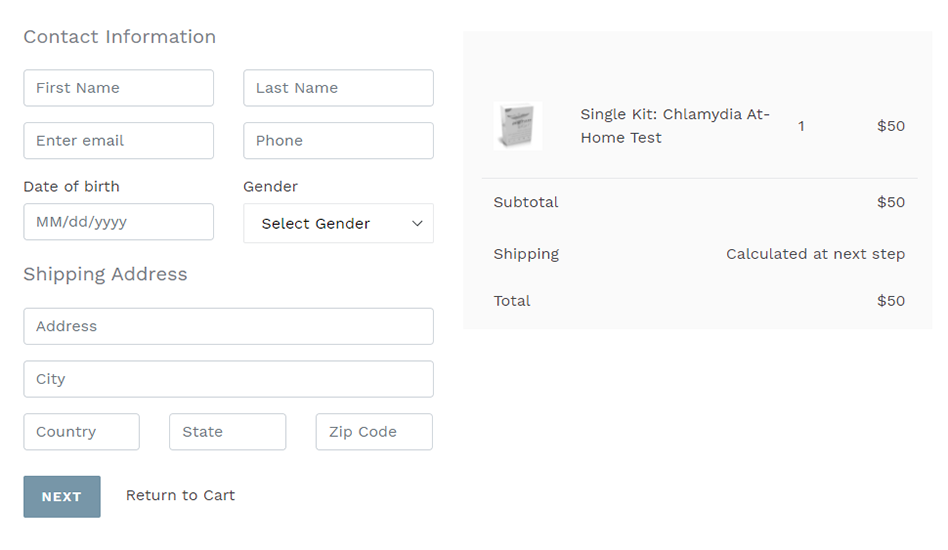
Task: Select the Phone input box
Action: tap(338, 141)
